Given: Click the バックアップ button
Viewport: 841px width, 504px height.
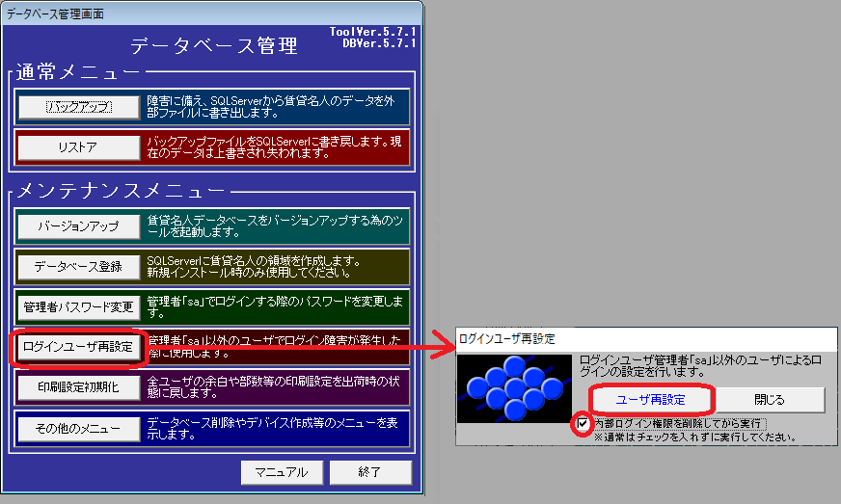Looking at the screenshot, I should coord(79,107).
